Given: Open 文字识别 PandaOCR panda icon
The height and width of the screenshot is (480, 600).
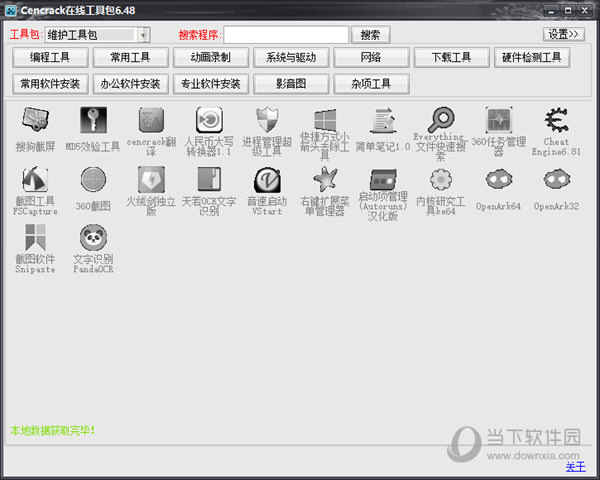Looking at the screenshot, I should [x=93, y=237].
